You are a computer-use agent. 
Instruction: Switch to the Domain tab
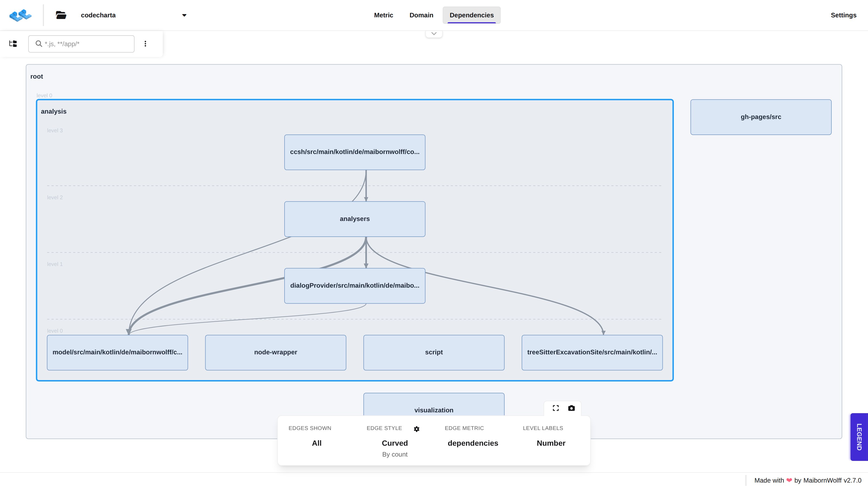point(421,15)
